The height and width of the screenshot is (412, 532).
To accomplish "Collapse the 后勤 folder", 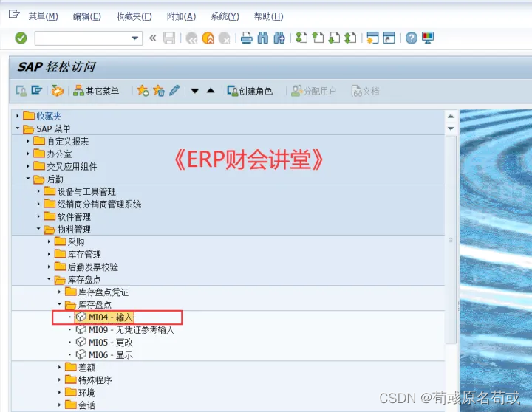I will (28, 179).
